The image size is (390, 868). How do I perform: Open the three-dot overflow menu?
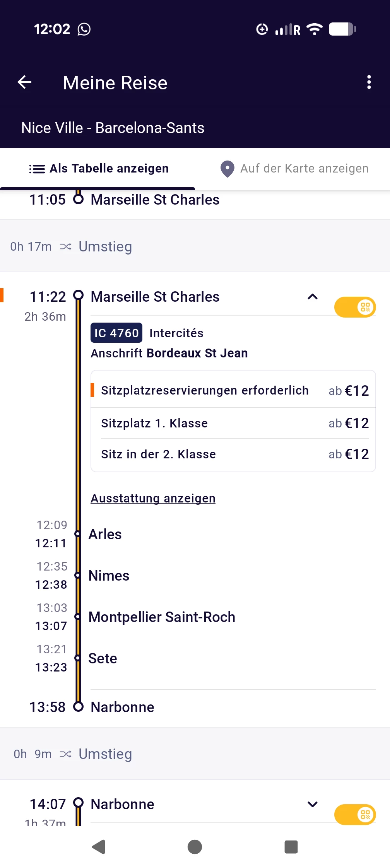pos(369,82)
